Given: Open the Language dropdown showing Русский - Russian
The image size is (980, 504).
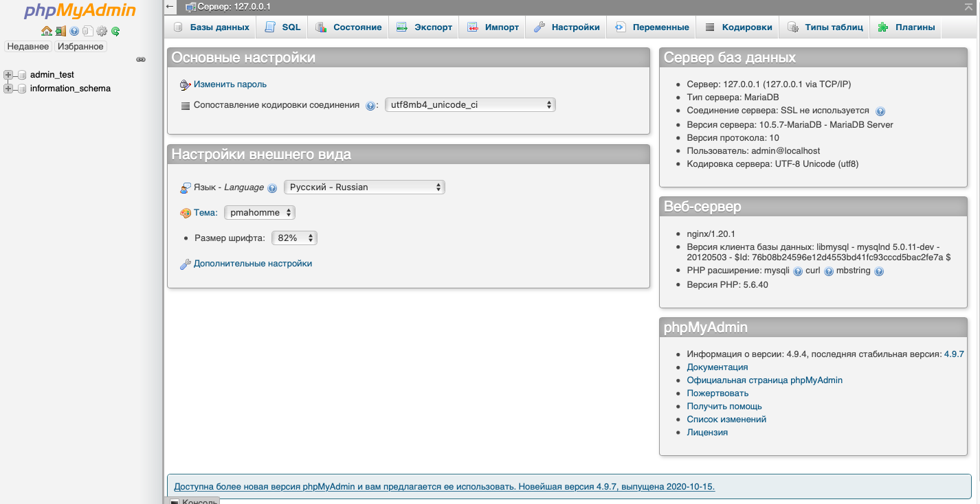Looking at the screenshot, I should 364,187.
